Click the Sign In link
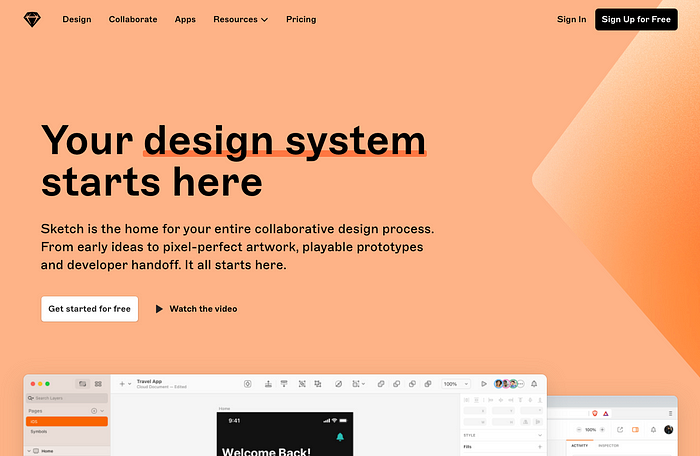 571,19
